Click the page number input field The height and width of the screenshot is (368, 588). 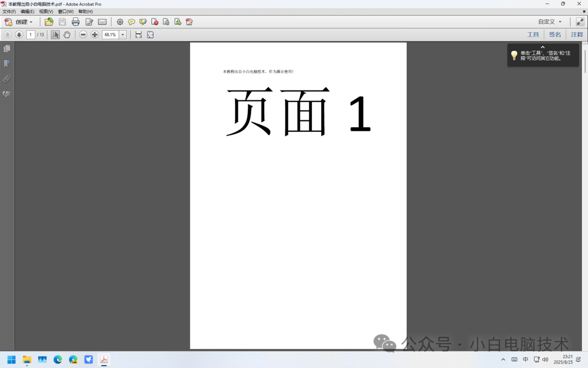[x=30, y=34]
